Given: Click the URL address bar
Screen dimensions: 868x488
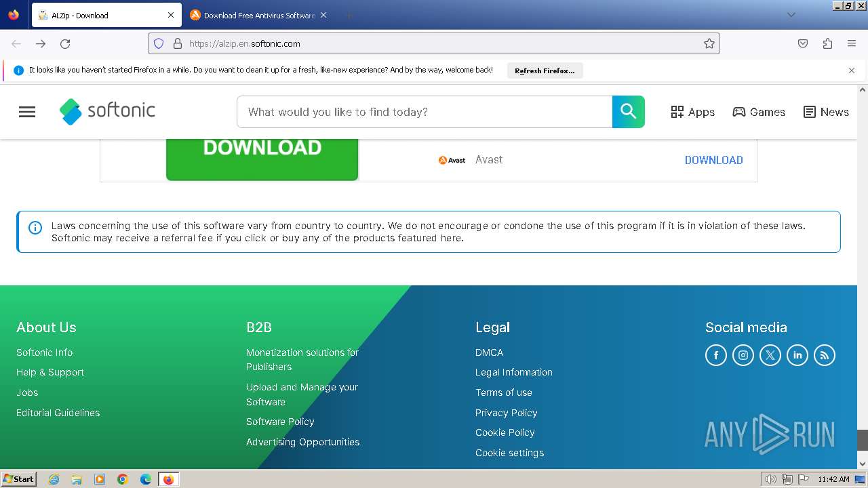Looking at the screenshot, I should pyautogui.click(x=434, y=43).
